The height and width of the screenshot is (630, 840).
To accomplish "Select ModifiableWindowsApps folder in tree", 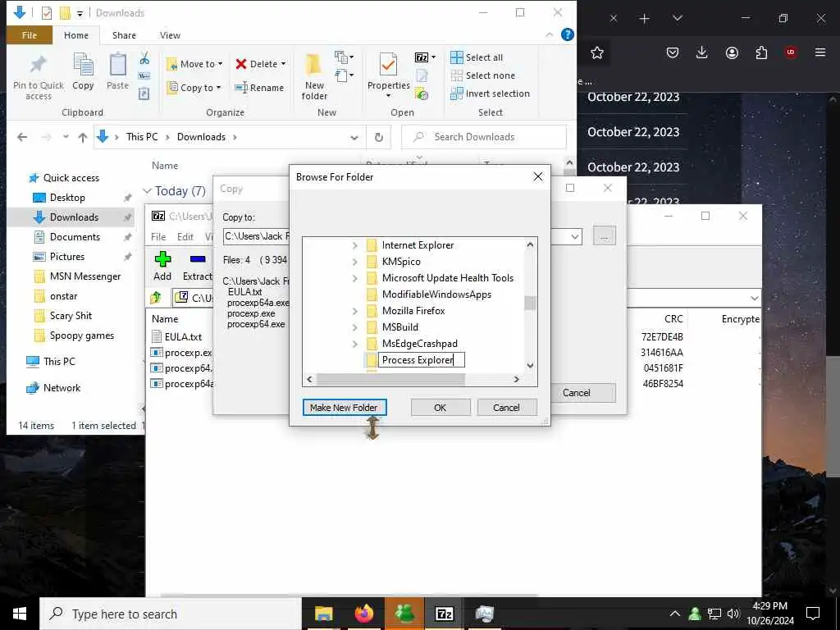I will (436, 294).
